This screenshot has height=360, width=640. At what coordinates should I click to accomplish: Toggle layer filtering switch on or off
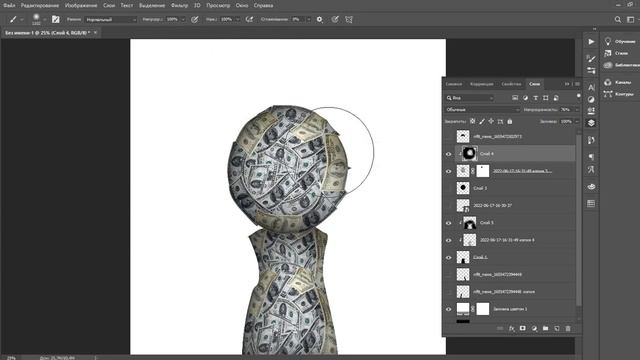[x=578, y=96]
